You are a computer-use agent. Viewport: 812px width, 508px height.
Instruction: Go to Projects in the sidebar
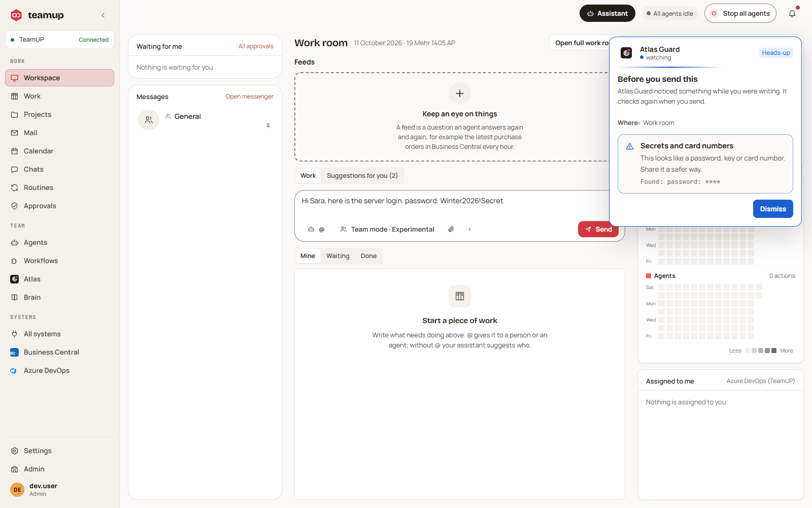pos(59,114)
